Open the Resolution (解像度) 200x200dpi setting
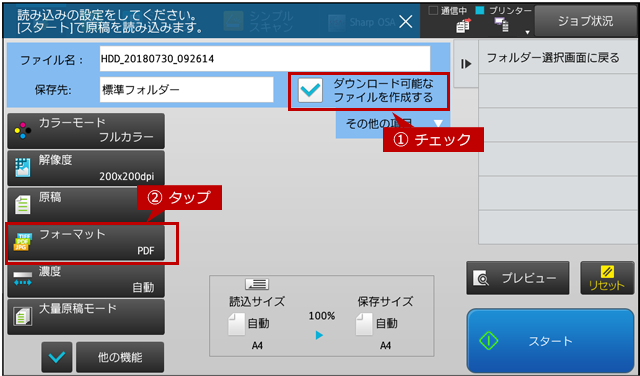Image resolution: width=640 pixels, height=376 pixels. point(86,168)
